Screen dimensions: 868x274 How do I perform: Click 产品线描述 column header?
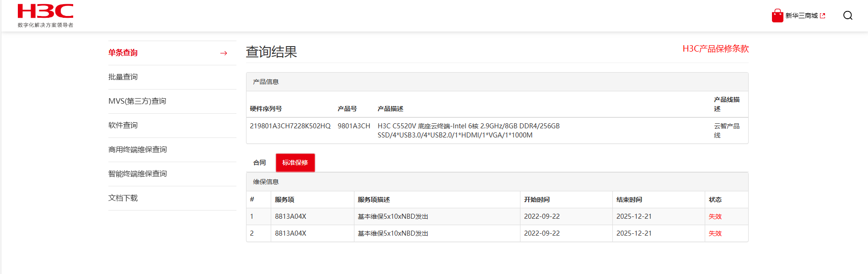click(726, 104)
